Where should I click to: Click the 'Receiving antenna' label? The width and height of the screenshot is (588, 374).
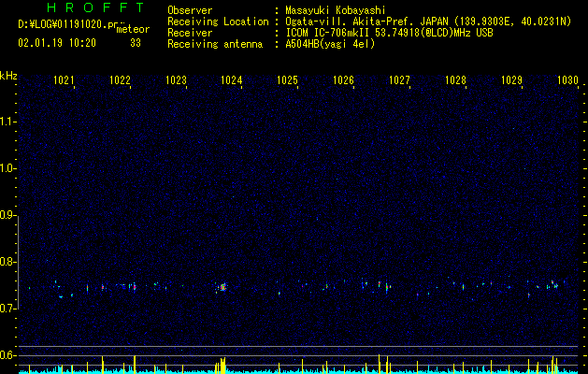tap(215, 44)
